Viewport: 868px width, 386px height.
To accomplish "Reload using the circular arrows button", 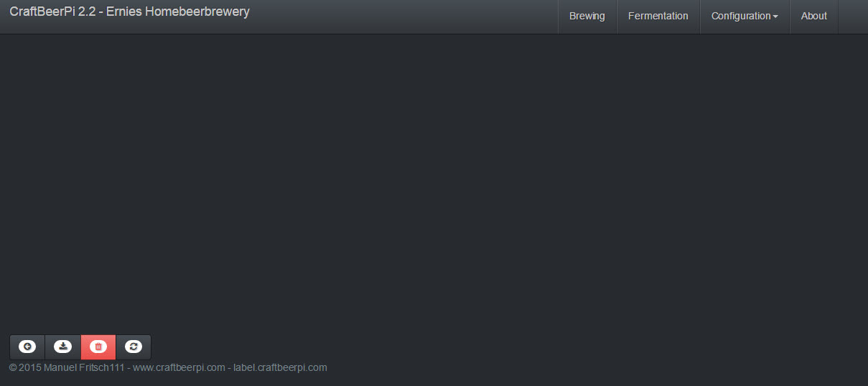I will 134,347.
